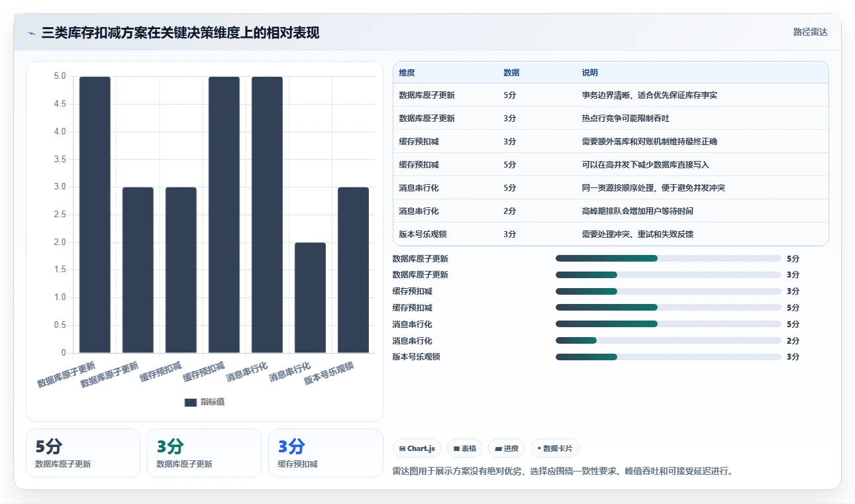Image resolution: width=855 pixels, height=504 pixels.
Task: Click the 2分 cell in the 消息串行化 table row
Action: click(x=509, y=211)
